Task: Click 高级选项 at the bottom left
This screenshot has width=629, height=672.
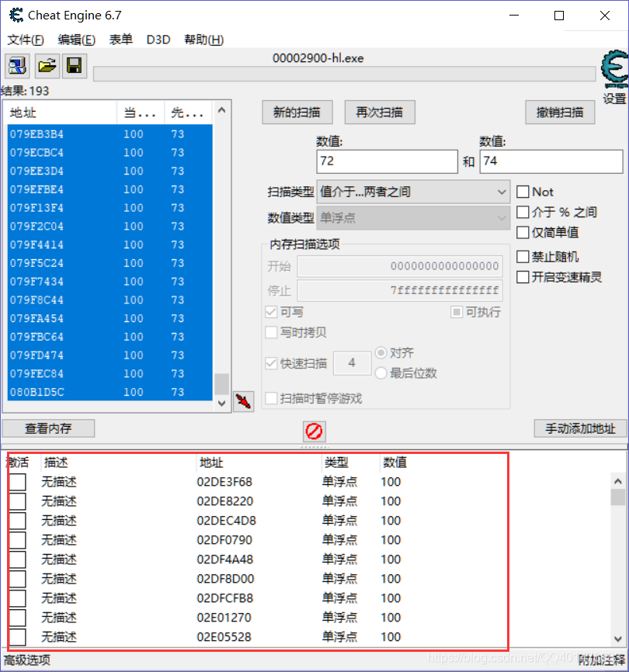Action: click(x=27, y=660)
